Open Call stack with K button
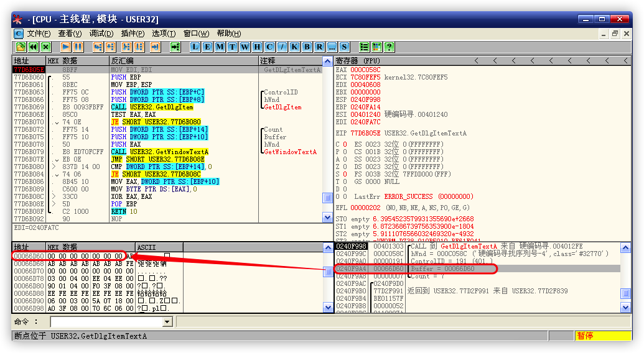The height and width of the screenshot is (353, 644). pyautogui.click(x=294, y=47)
